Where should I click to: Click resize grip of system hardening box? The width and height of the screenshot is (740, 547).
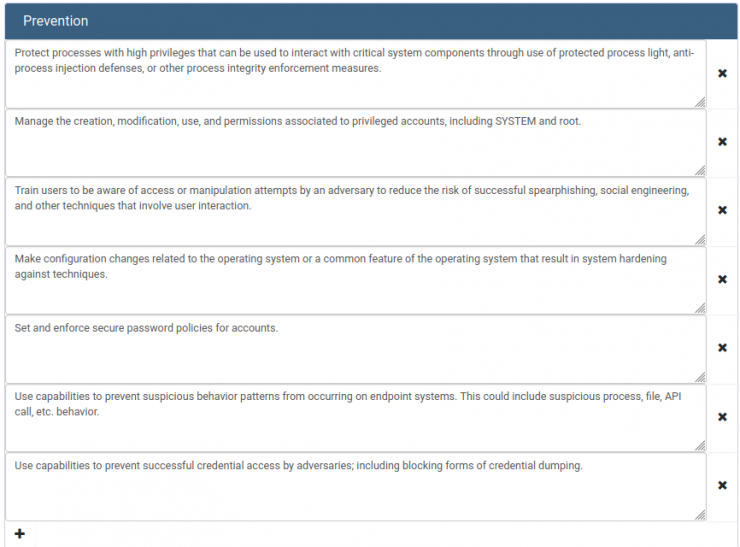tap(700, 308)
